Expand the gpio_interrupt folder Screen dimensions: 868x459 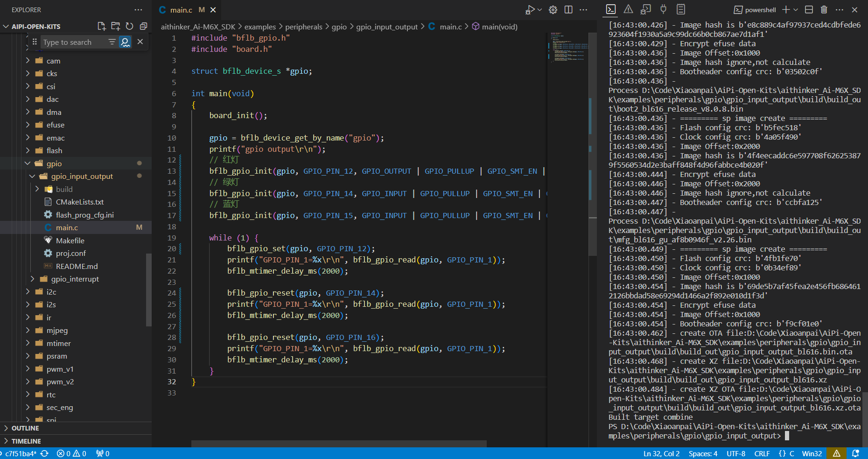[32, 279]
